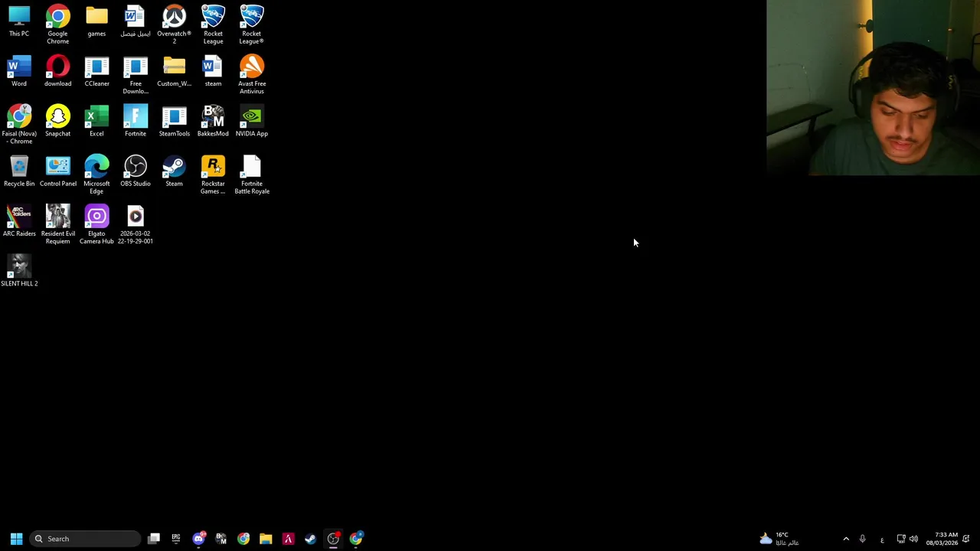Open the 16°C weather widget
The width and height of the screenshot is (980, 551).
[x=779, y=539]
